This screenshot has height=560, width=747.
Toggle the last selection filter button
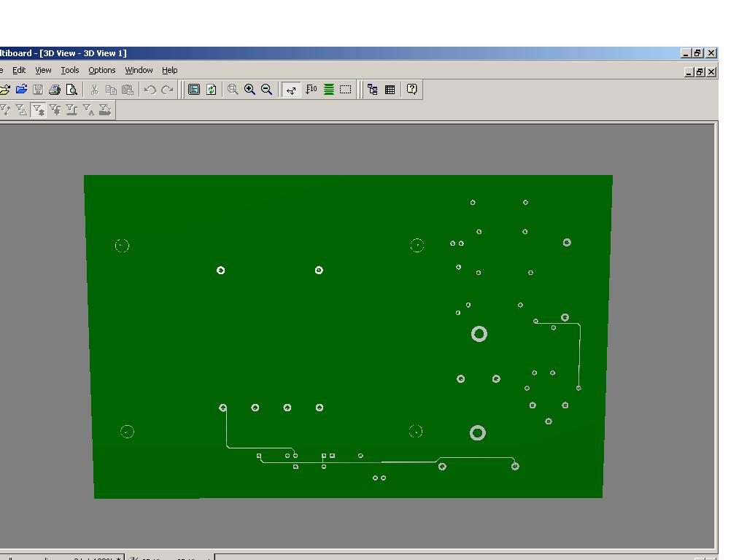point(105,110)
